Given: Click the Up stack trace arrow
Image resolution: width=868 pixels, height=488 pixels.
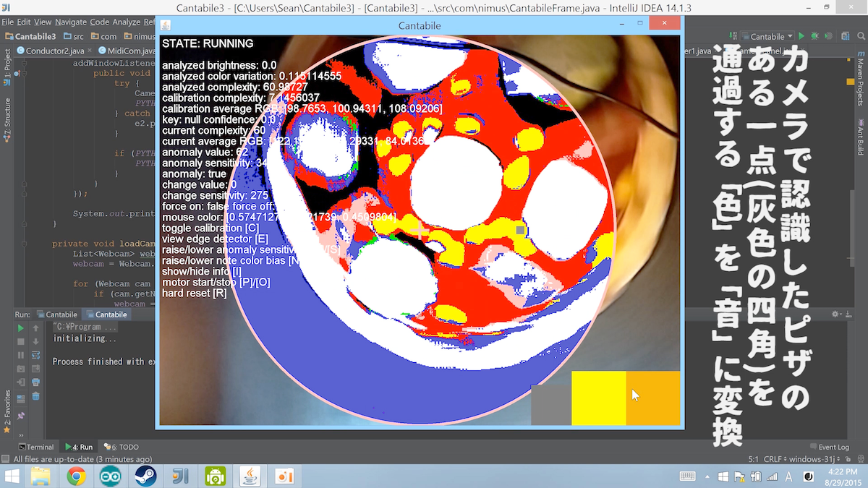Looking at the screenshot, I should click(35, 328).
